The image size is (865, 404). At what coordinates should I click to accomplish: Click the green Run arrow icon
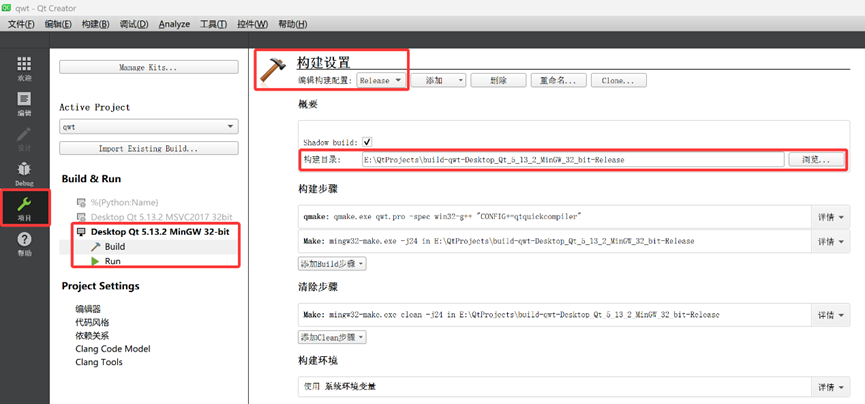[x=96, y=261]
